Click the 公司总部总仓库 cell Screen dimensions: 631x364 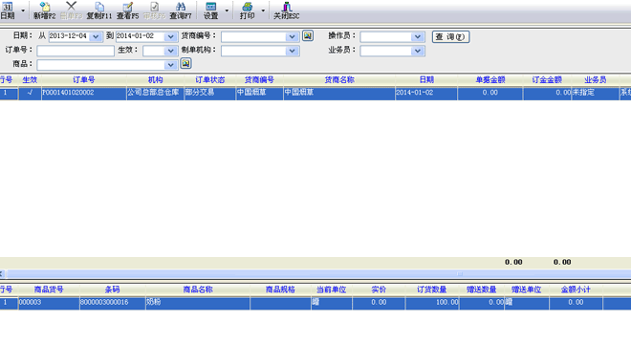tap(155, 93)
